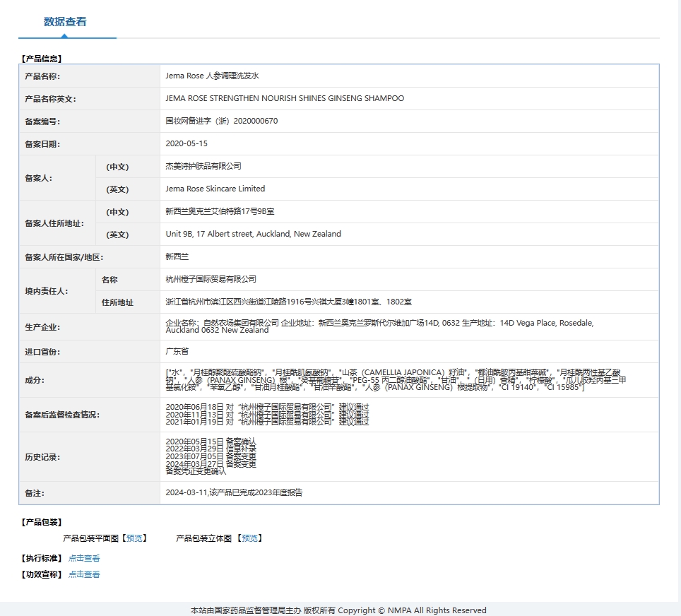Click address '新西兰奥克兰艾伯特路17号9B室'
The height and width of the screenshot is (616, 681).
click(x=220, y=211)
